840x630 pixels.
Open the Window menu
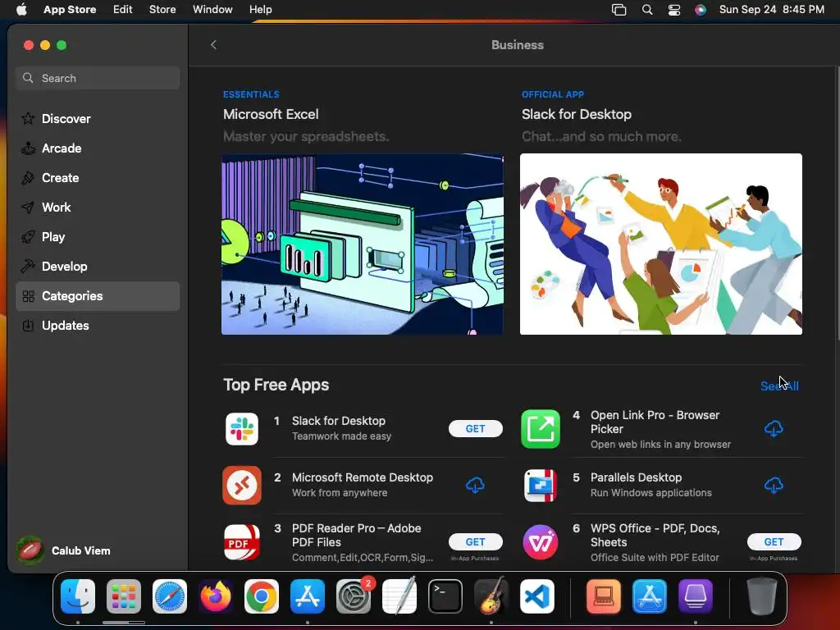(x=212, y=10)
